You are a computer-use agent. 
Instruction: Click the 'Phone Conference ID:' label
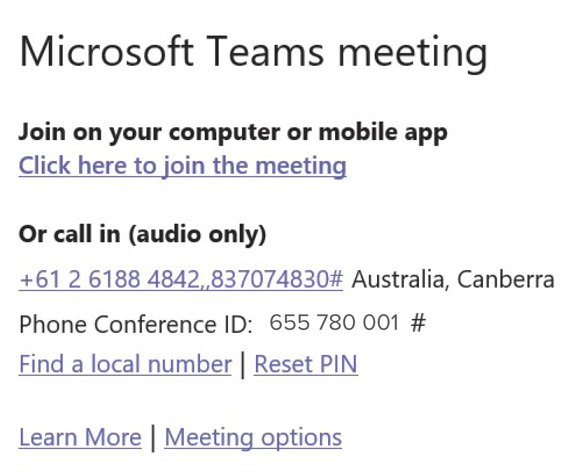[136, 324]
